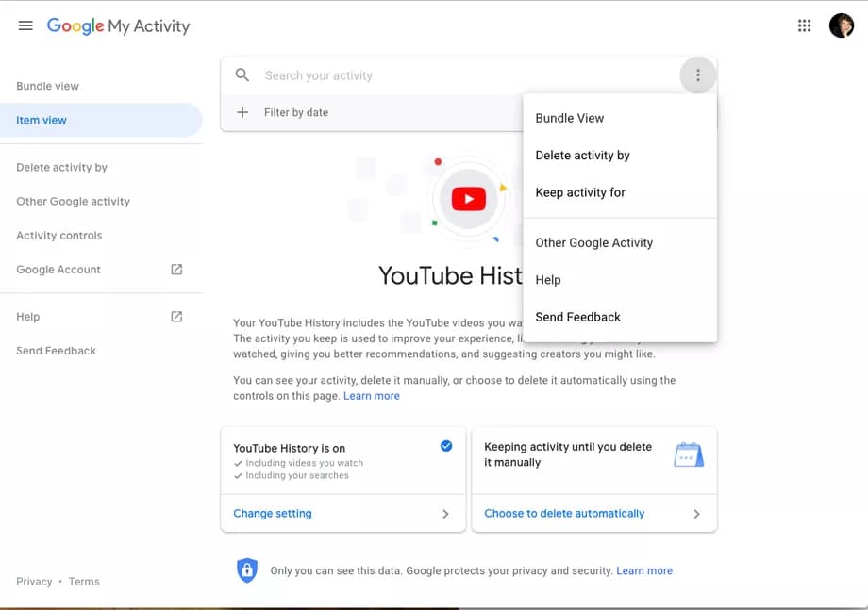The width and height of the screenshot is (868, 610).
Task: Expand the Change setting chevron arrow
Action: 445,514
